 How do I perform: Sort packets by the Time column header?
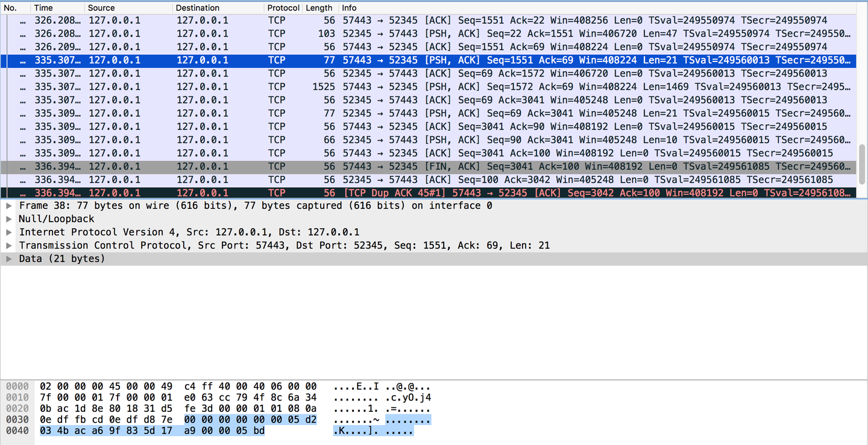(x=57, y=8)
